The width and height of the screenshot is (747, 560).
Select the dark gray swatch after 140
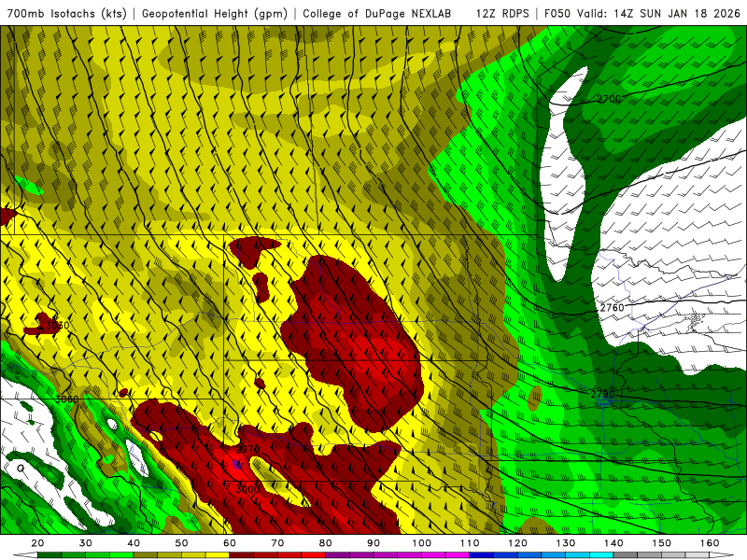coord(625,555)
